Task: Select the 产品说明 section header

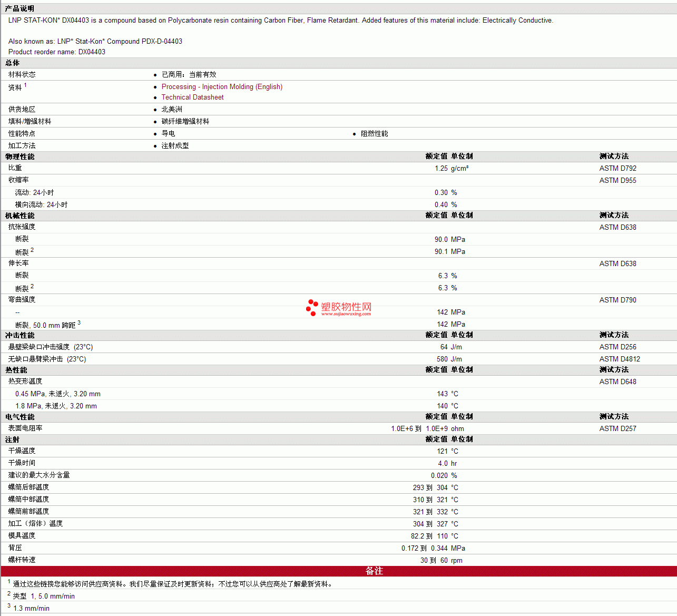Action: (x=20, y=8)
